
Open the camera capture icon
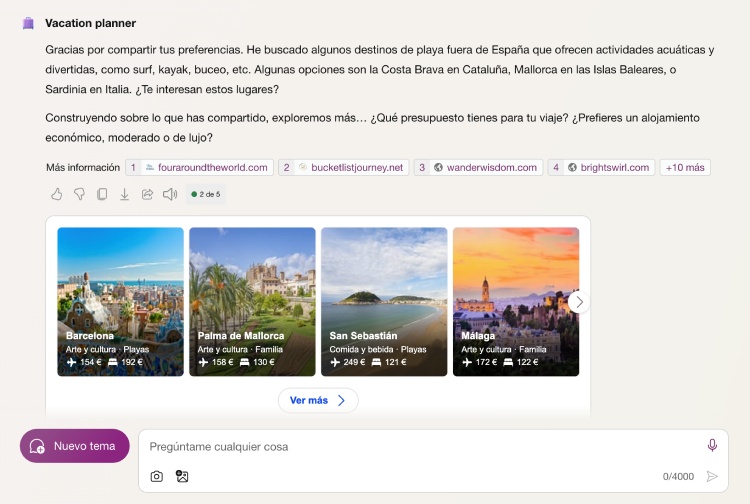156,476
